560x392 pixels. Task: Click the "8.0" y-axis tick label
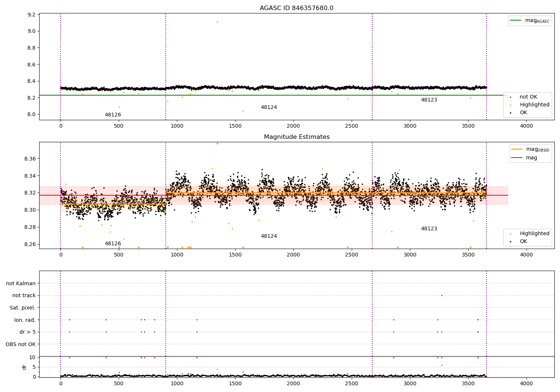tap(32, 114)
